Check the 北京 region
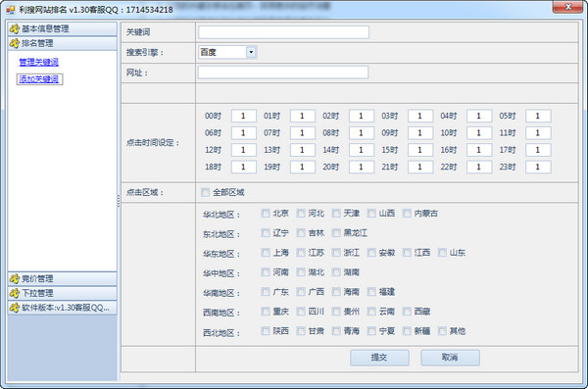Viewport: 588px width, 389px height. pos(266,214)
